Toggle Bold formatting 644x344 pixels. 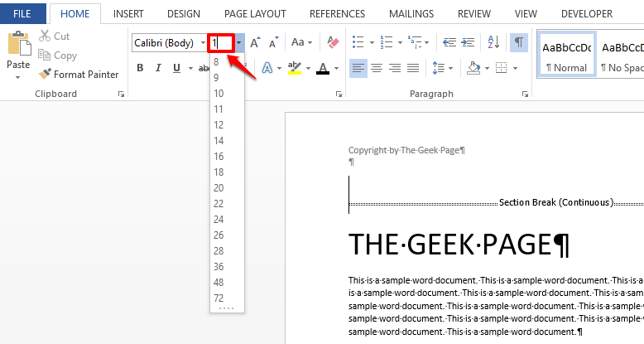[x=141, y=68]
